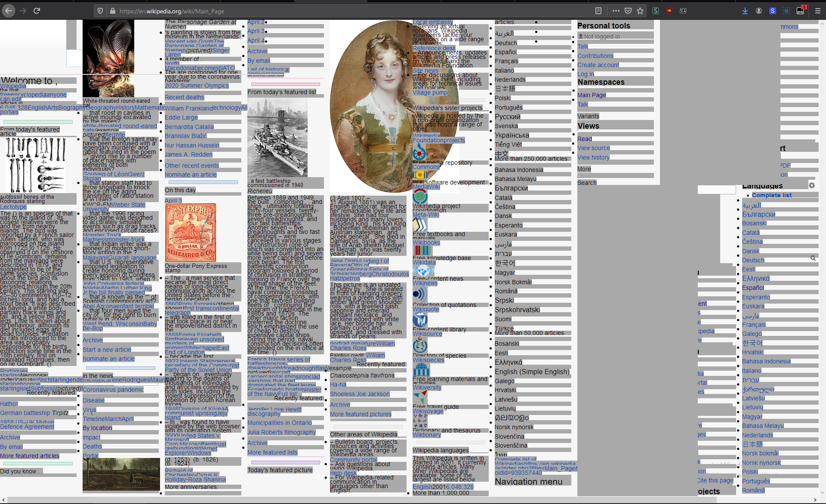Click the site security padlock icon

112,11
